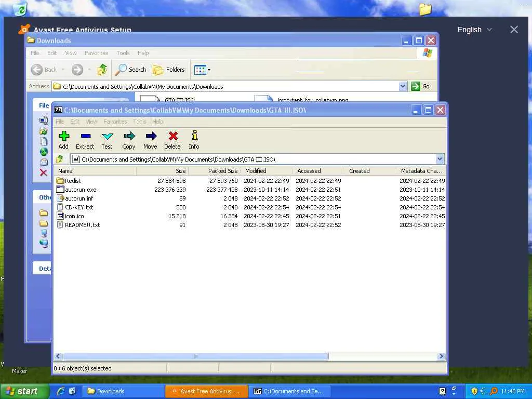The image size is (532, 399).
Task: Click the Go button in Downloads window
Action: [420, 86]
